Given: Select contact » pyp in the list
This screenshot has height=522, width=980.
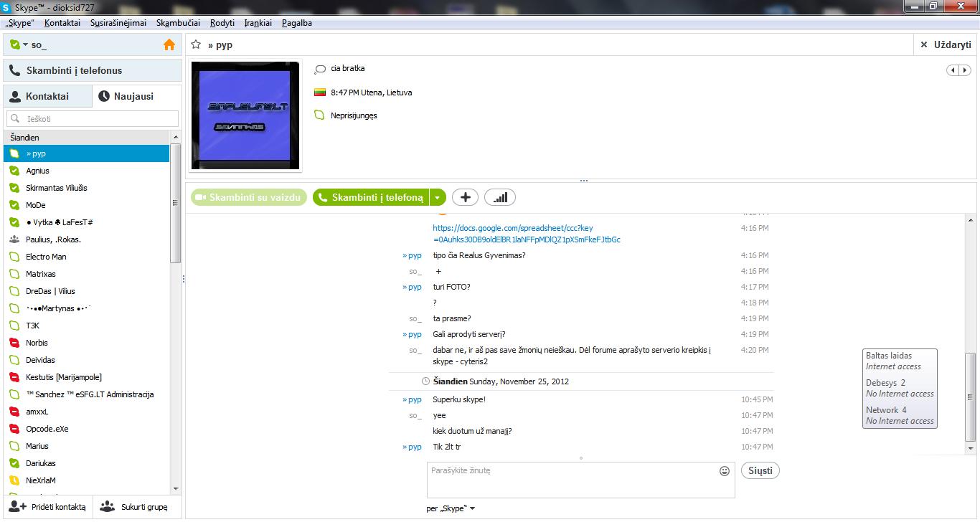Looking at the screenshot, I should [x=86, y=153].
